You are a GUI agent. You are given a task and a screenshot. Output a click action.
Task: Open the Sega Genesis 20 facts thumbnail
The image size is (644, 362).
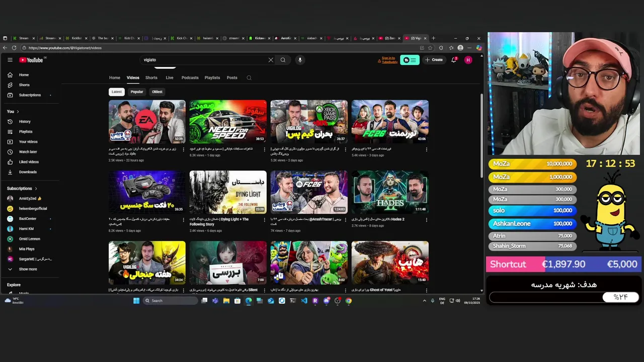(x=147, y=192)
